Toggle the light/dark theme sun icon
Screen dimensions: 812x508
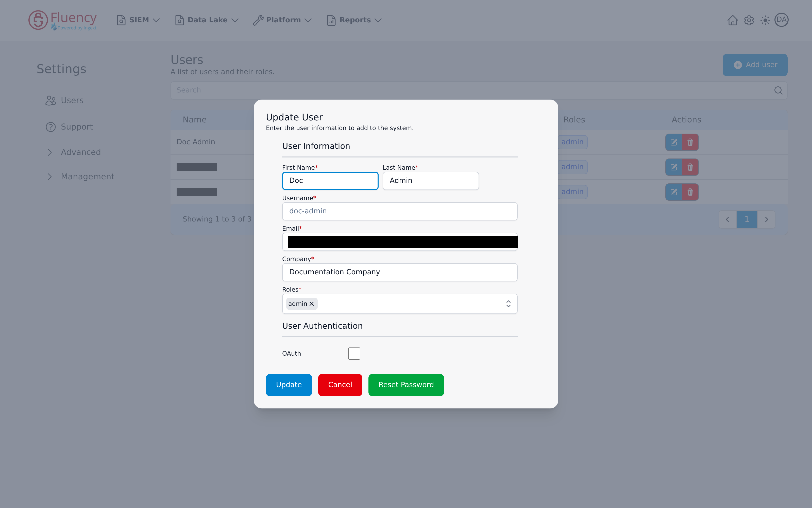click(765, 20)
